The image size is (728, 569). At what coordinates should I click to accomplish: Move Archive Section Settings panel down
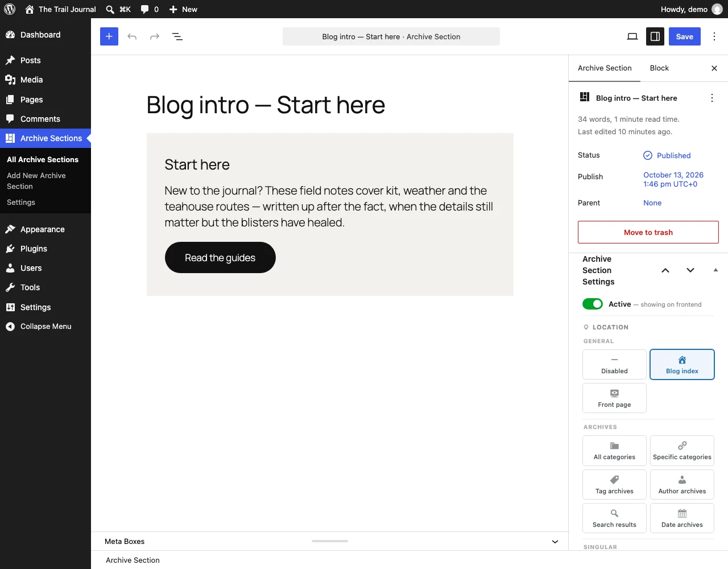690,270
